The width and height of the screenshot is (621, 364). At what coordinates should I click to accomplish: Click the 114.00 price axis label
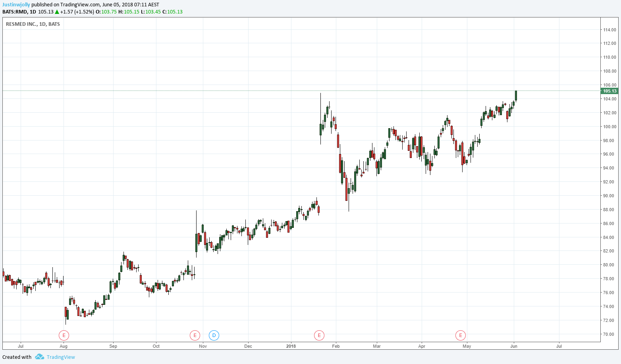point(609,30)
